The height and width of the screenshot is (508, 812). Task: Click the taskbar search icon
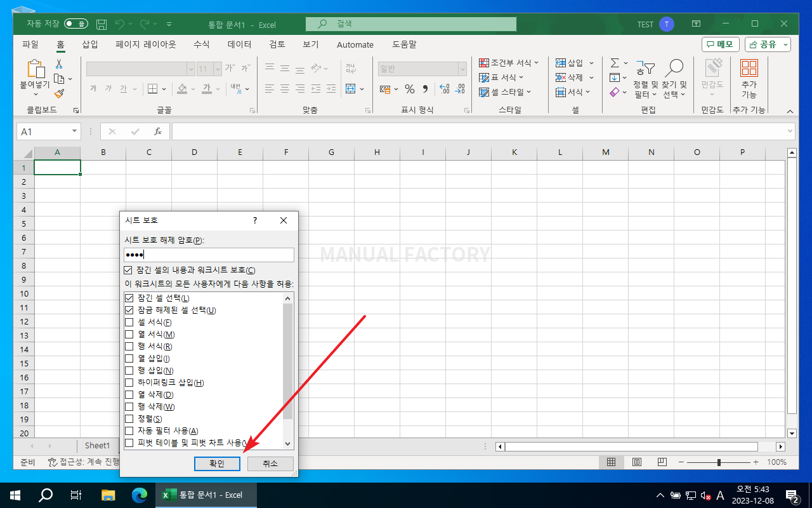[x=46, y=495]
